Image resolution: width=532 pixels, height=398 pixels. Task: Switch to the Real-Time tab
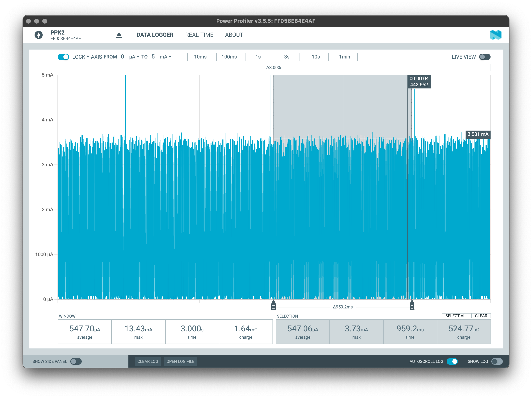point(199,35)
